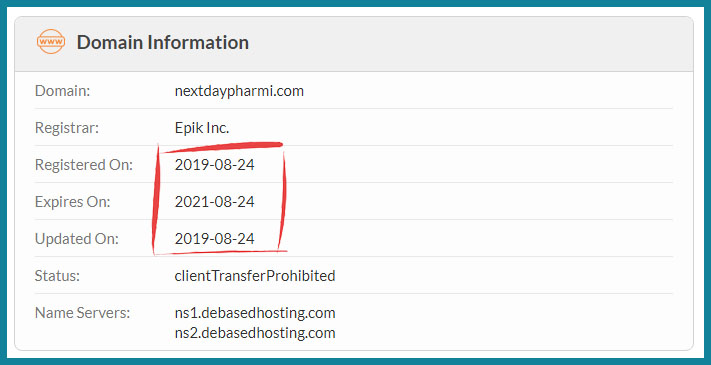
Task: Click the Expires On: label
Action: point(73,202)
